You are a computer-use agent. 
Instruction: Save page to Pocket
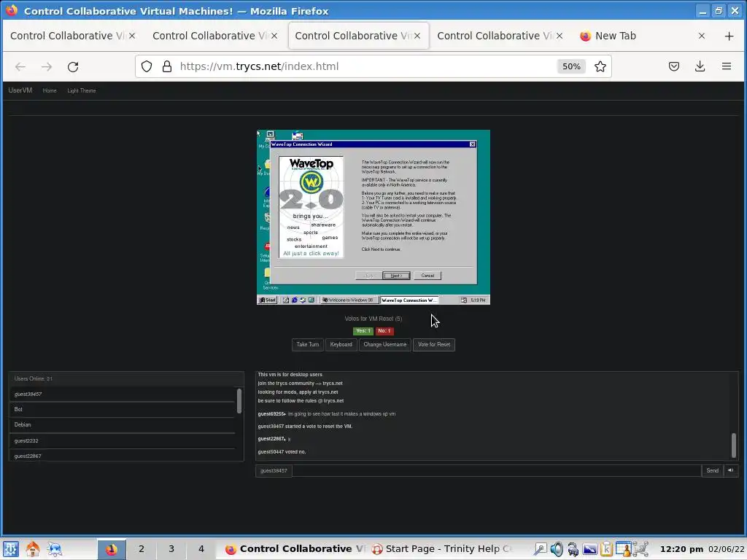[673, 66]
